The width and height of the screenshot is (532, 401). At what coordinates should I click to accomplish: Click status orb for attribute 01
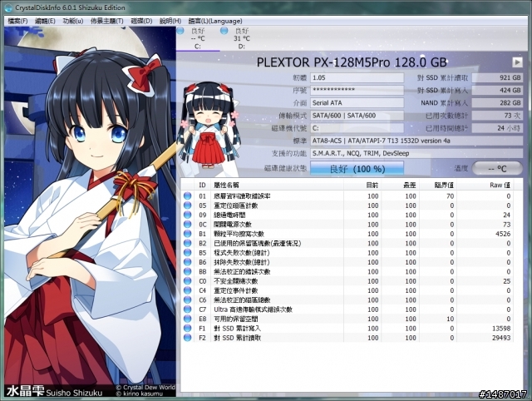[x=187, y=196]
